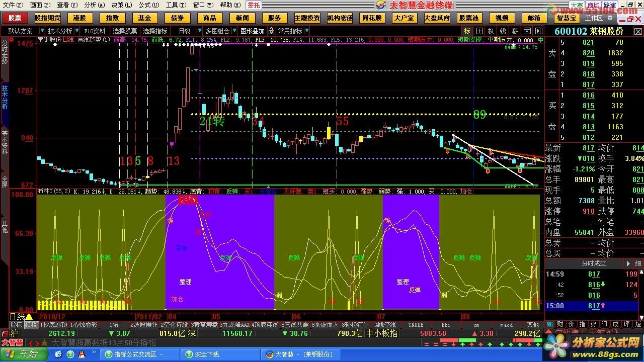Screen dimensions: 644x362
Task: Select the TNDDE indicator tab
Action: click(416, 325)
